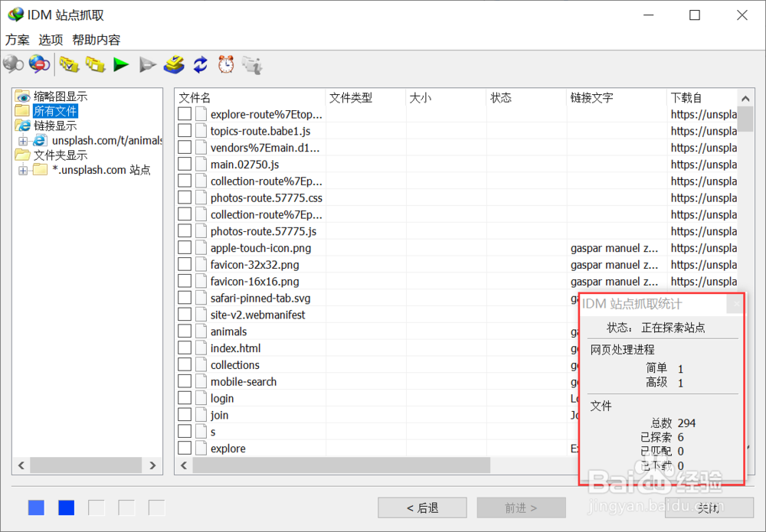This screenshot has width=766, height=532.
Task: Tick the favicon-16x16.png checkbox
Action: click(x=185, y=281)
